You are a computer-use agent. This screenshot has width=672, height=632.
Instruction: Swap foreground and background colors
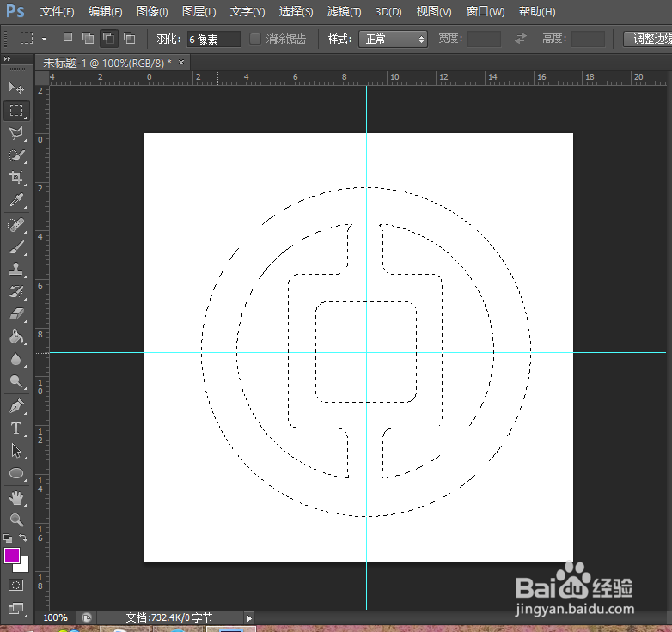tap(23, 538)
